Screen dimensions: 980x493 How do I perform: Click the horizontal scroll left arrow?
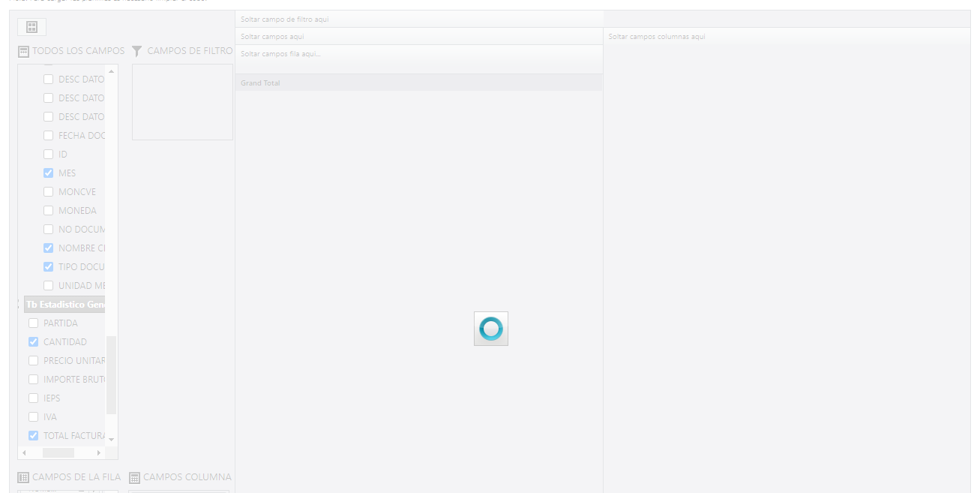tap(24, 453)
